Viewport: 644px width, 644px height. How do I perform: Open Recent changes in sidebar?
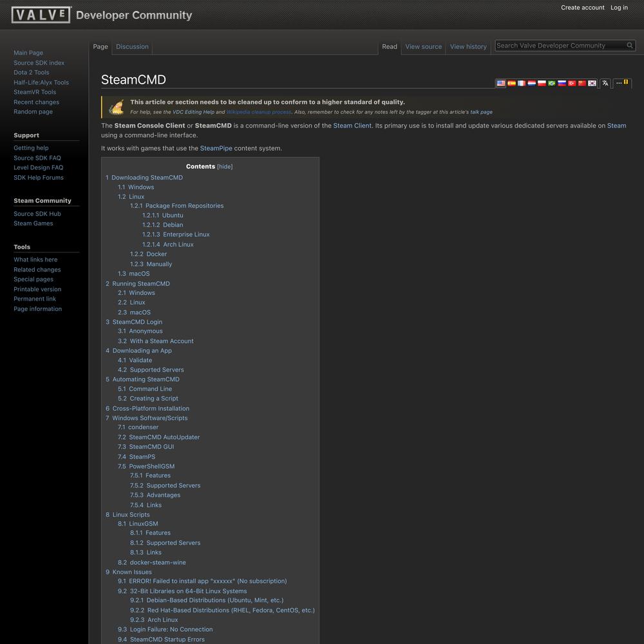pos(36,102)
